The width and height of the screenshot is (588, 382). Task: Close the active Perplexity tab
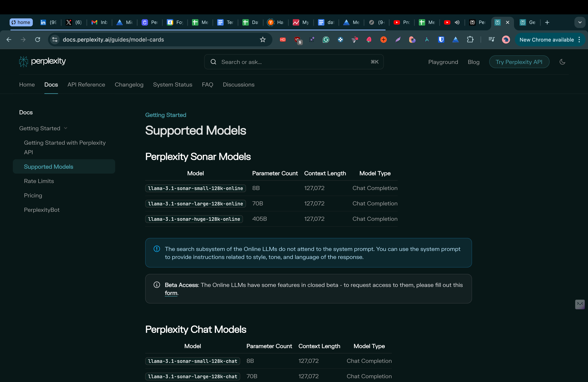pyautogui.click(x=507, y=22)
